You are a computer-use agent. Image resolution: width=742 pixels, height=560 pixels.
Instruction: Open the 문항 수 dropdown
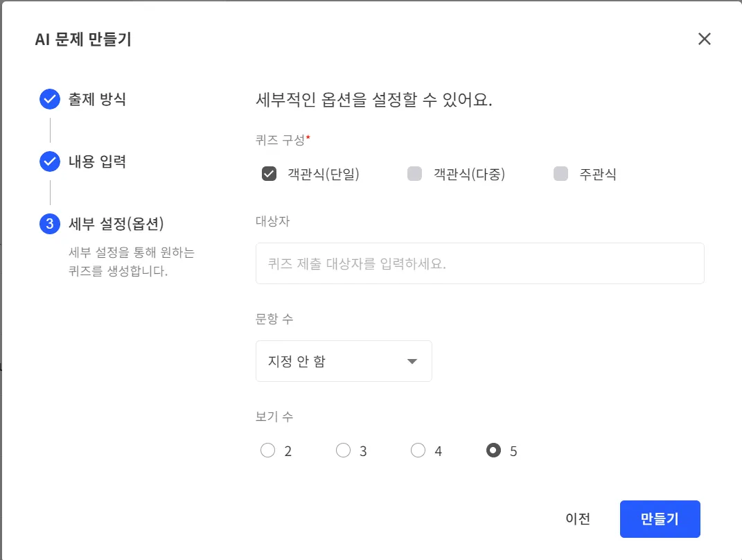pos(344,361)
